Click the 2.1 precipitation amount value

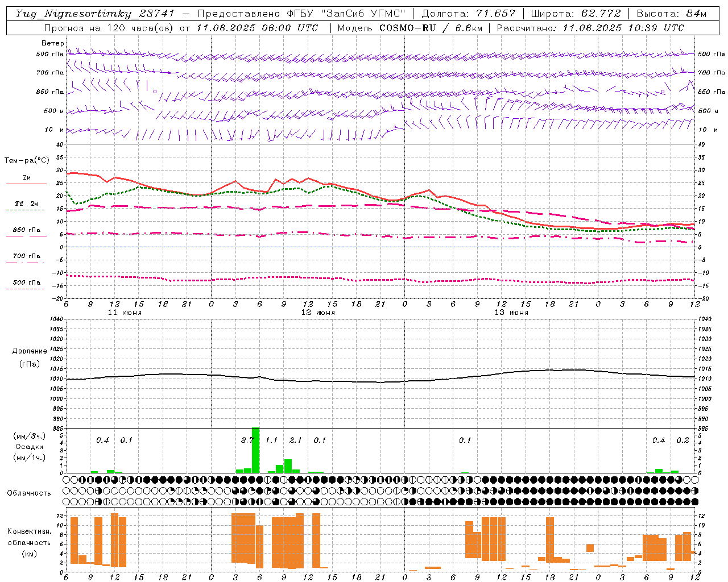[296, 440]
